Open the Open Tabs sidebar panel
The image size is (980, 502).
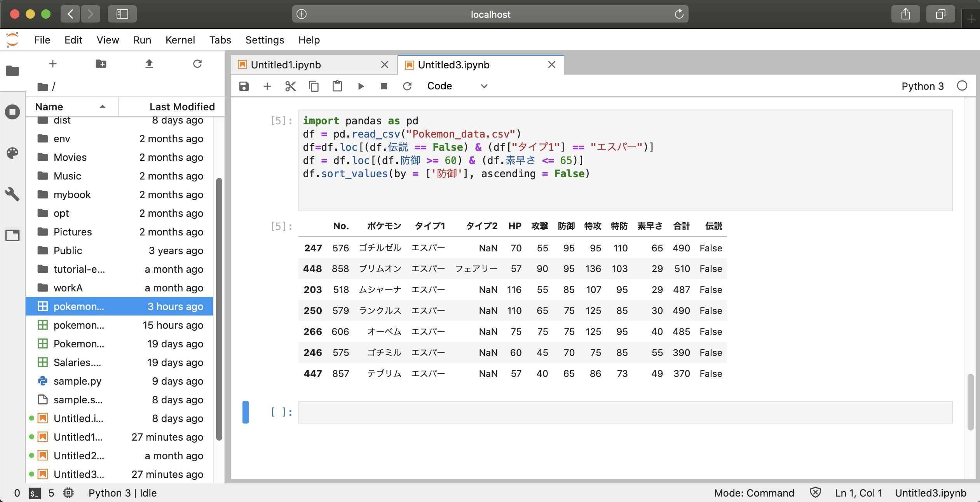12,235
